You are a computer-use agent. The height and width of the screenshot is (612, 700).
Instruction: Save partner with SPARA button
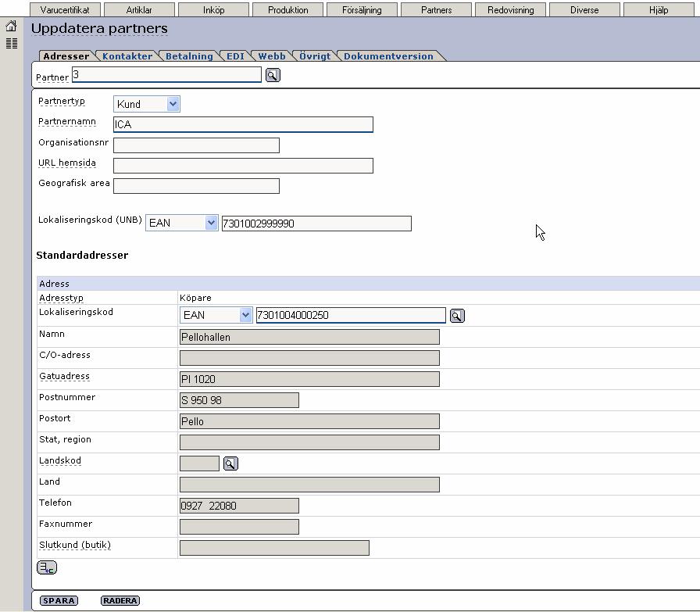point(59,601)
